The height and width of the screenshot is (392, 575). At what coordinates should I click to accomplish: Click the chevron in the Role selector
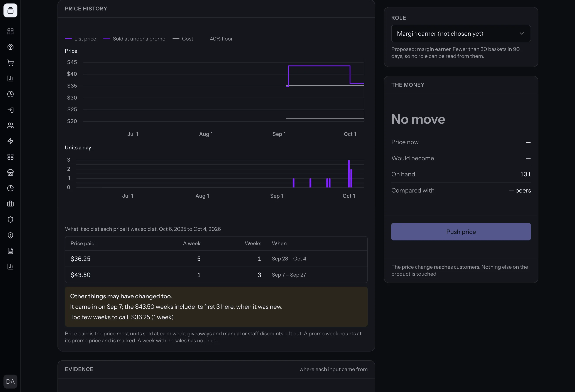[x=522, y=34]
